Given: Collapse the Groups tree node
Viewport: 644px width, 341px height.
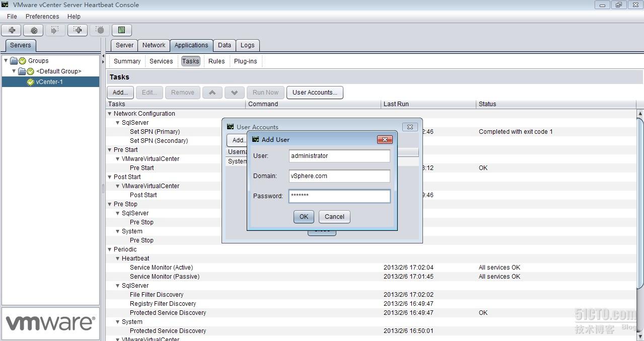Looking at the screenshot, I should pos(6,61).
